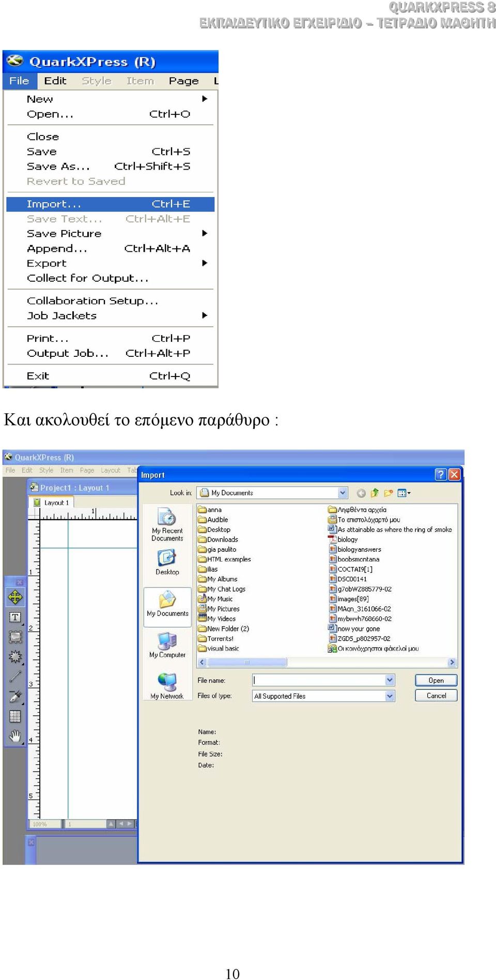Viewport: 496px width, 980px height.
Task: Select the Picture Content tool
Action: click(15, 637)
